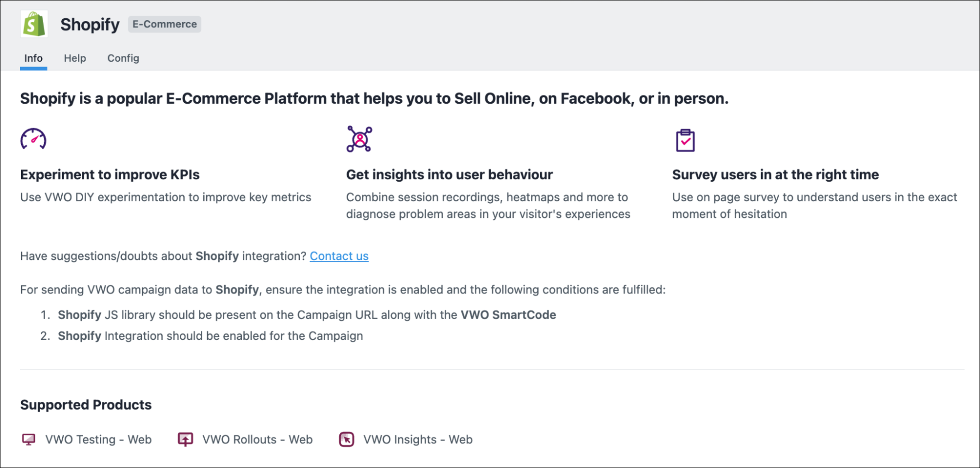
Task: Click 'Use VWO DIY experimentation to improve key metrics'
Action: 166,197
